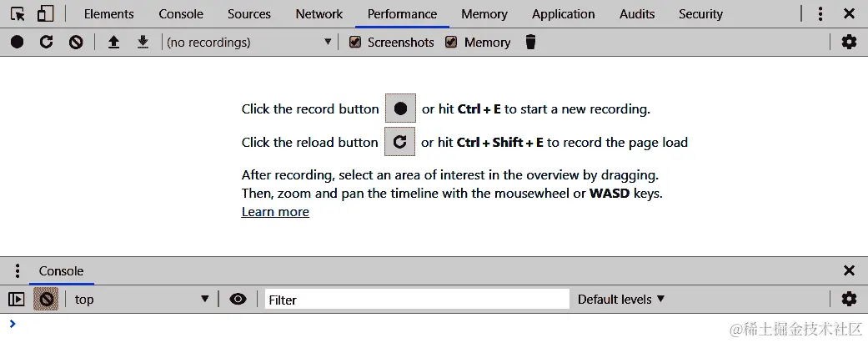Select the inspect element cursor icon
This screenshot has width=868, height=343.
(x=18, y=13)
